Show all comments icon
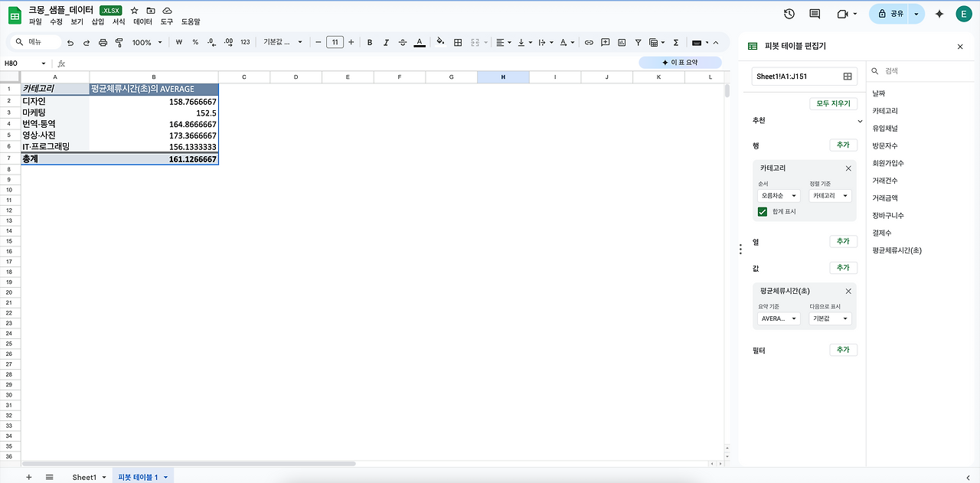The height and width of the screenshot is (483, 980). click(815, 14)
